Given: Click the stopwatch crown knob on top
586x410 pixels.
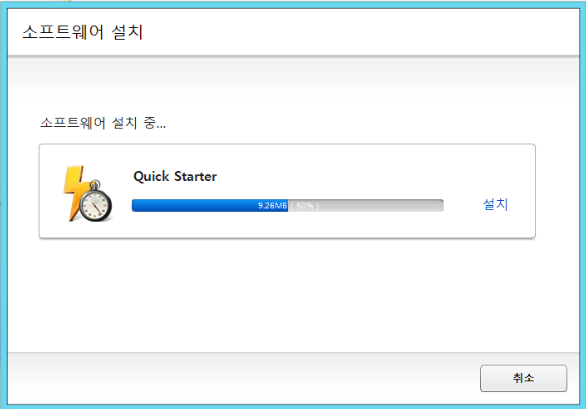Looking at the screenshot, I should coord(95,184).
